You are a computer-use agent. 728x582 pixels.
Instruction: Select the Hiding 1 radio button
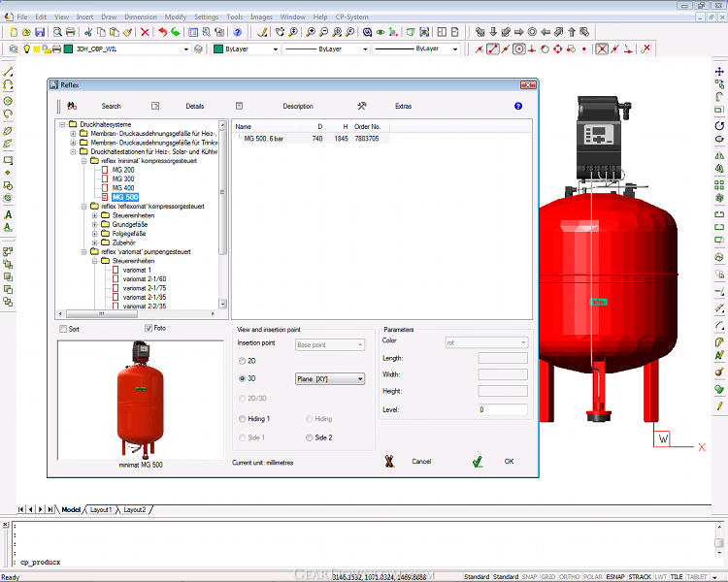pyautogui.click(x=242, y=419)
